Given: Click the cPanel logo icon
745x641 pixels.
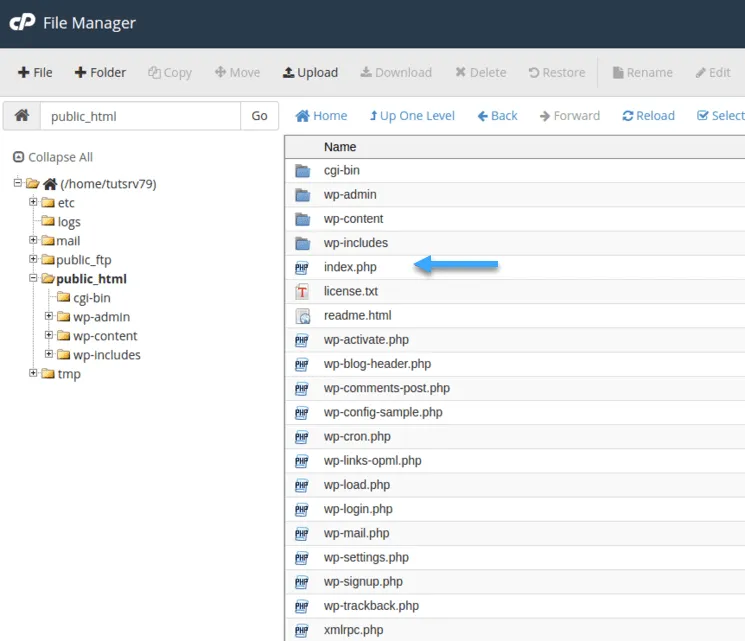Looking at the screenshot, I should click(22, 22).
